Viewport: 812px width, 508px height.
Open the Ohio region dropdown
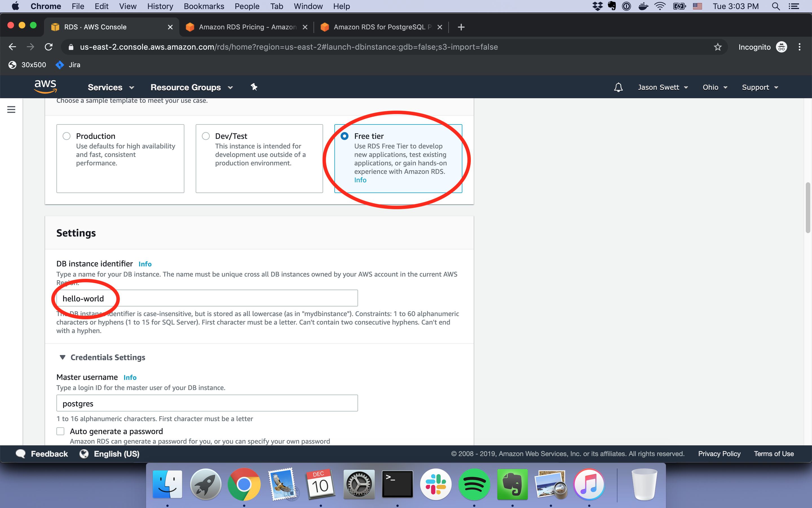[715, 87]
